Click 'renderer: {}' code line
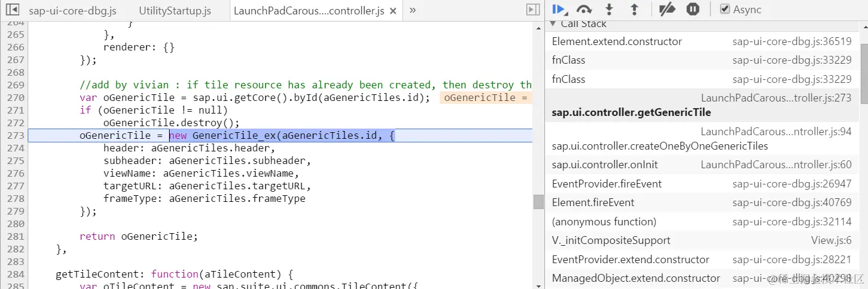 138,47
